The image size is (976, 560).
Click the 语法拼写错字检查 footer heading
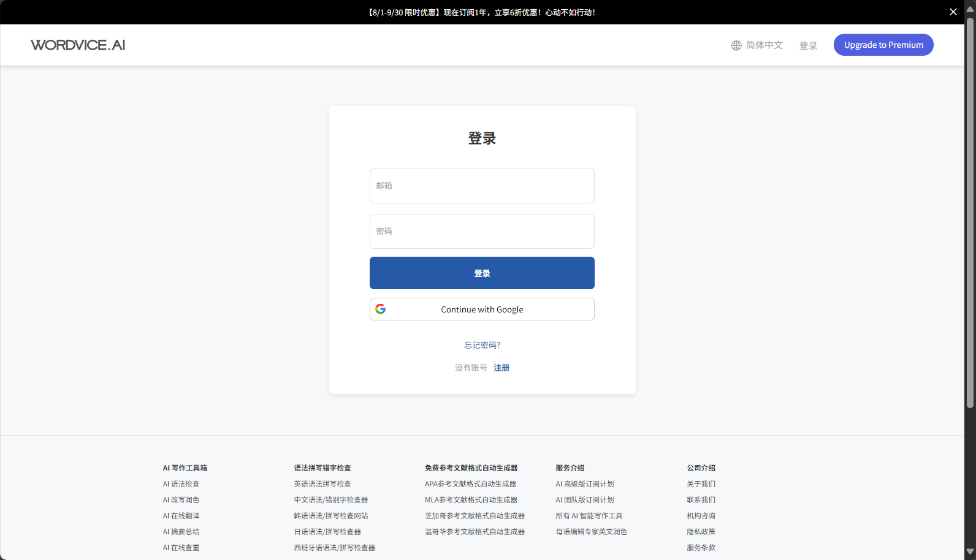[322, 468]
